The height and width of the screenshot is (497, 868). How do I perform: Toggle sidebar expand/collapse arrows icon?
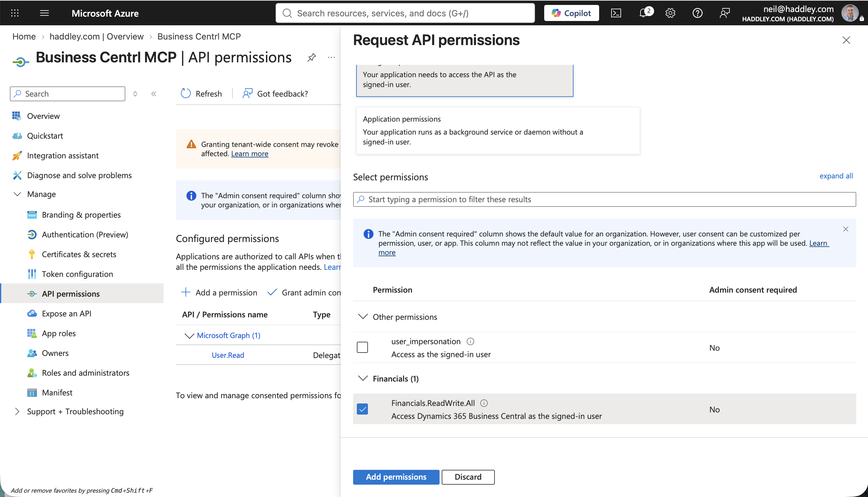coord(135,94)
